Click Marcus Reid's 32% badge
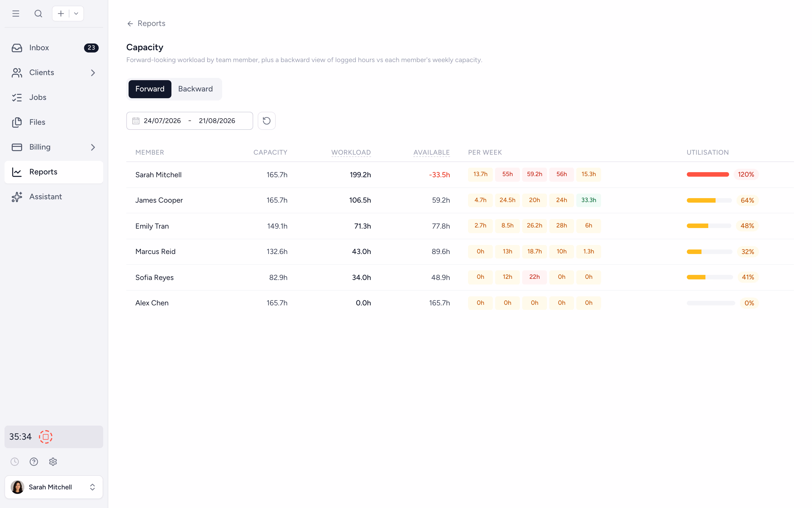812x508 pixels. 748,252
